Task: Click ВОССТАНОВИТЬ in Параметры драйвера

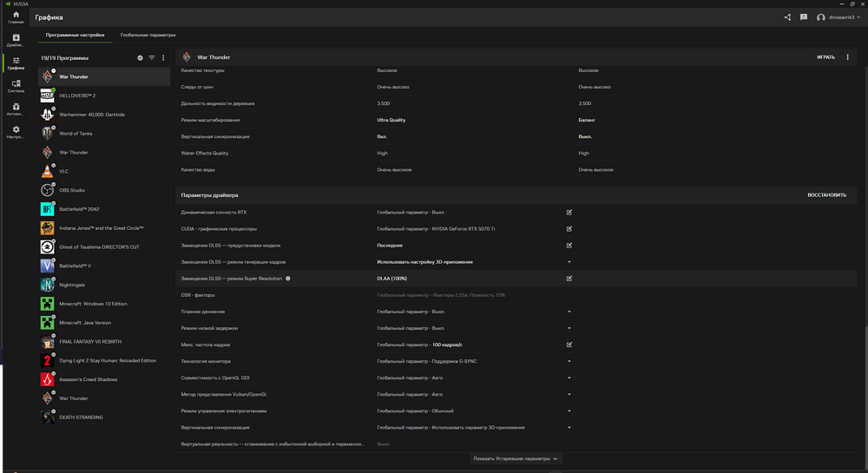Action: tap(826, 195)
